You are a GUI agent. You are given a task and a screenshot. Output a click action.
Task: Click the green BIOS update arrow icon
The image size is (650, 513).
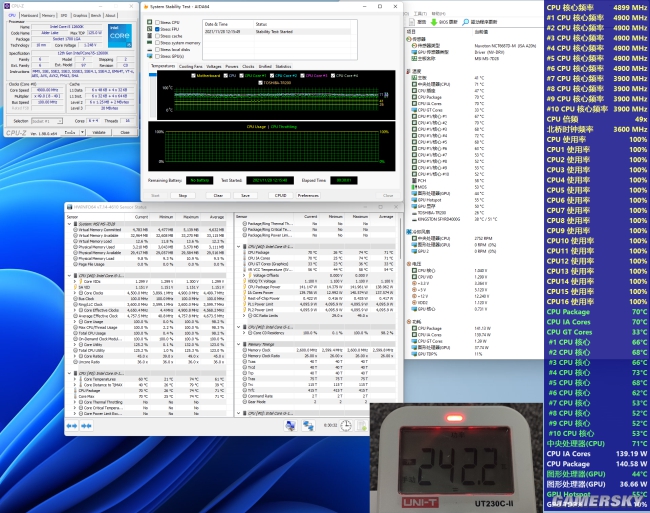pyautogui.click(x=434, y=22)
